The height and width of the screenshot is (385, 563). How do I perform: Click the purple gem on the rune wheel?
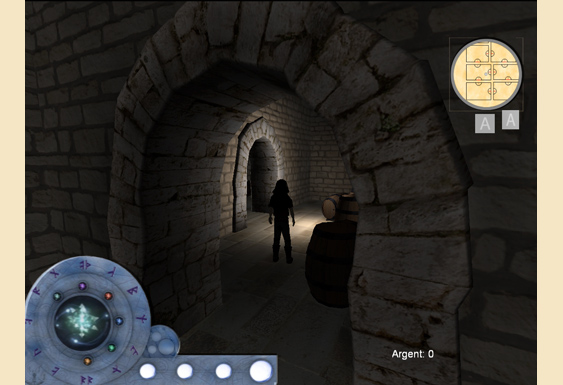coord(83,286)
